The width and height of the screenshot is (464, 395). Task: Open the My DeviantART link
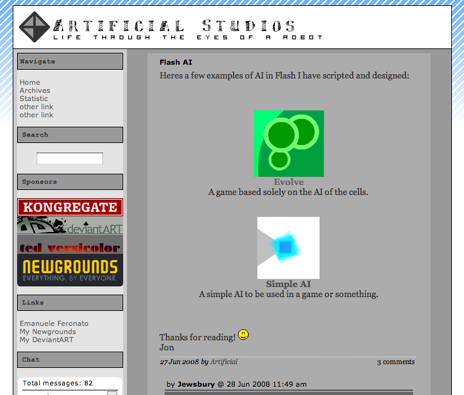pyautogui.click(x=46, y=340)
